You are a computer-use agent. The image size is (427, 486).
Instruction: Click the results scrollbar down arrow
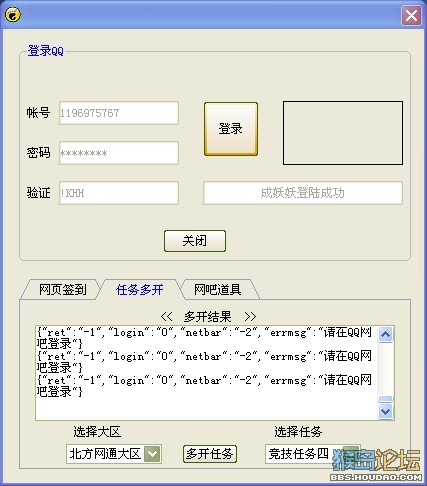[386, 411]
